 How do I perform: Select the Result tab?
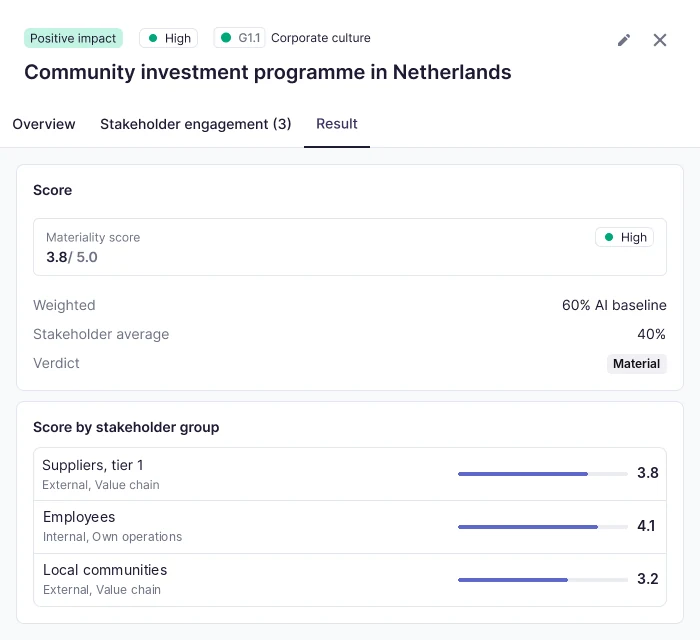[x=337, y=124]
